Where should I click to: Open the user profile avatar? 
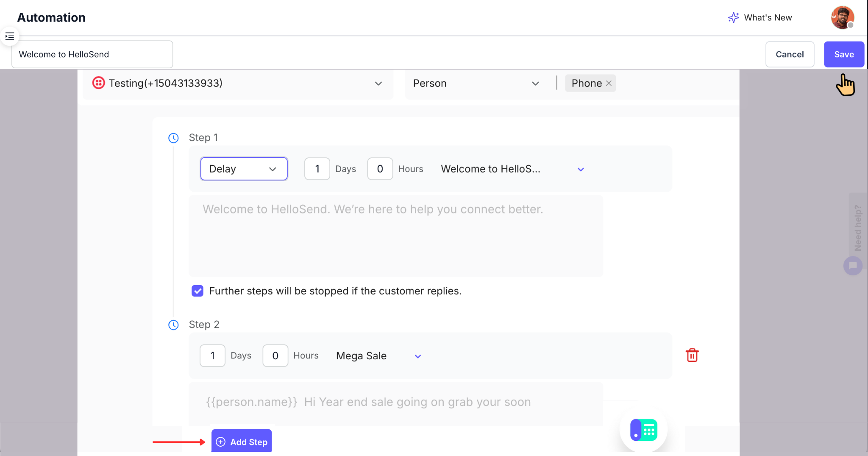click(x=842, y=17)
